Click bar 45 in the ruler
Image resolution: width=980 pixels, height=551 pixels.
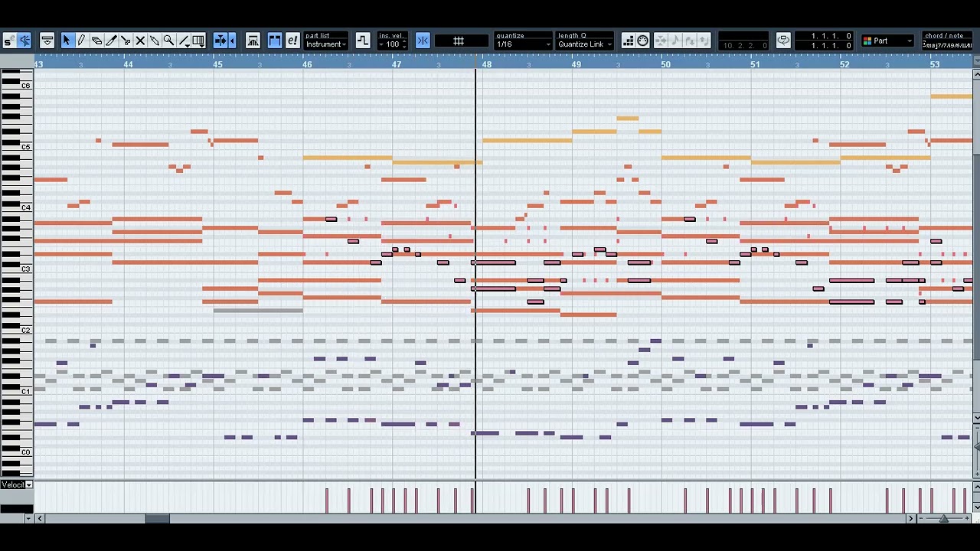217,64
